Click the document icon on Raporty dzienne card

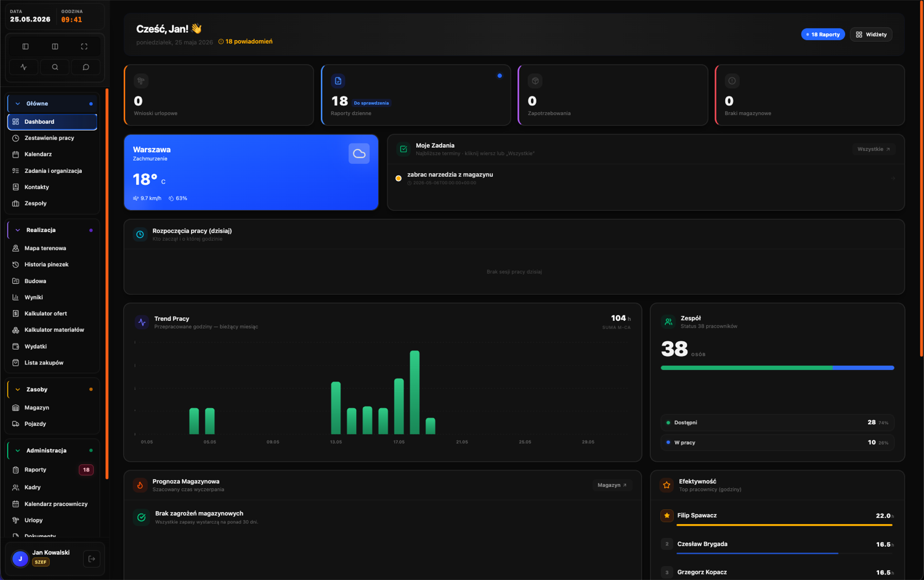[338, 81]
